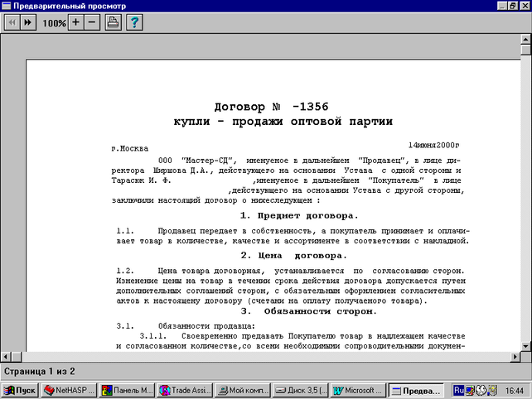The image size is (532, 399).
Task: Click the 100% zoom level indicator
Action: pyautogui.click(x=55, y=23)
